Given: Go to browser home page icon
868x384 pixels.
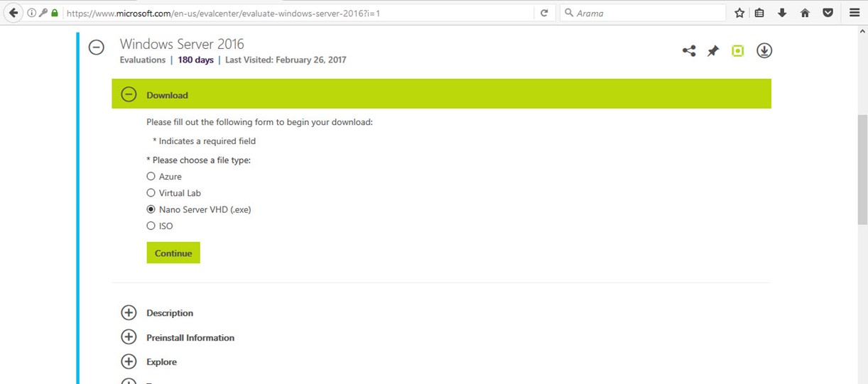Looking at the screenshot, I should click(805, 13).
